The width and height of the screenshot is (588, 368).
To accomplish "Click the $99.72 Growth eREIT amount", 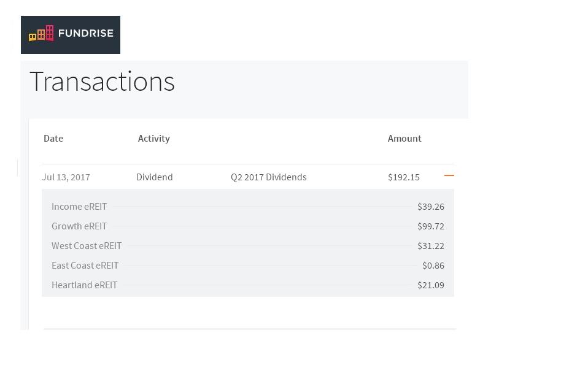I will tap(430, 226).
